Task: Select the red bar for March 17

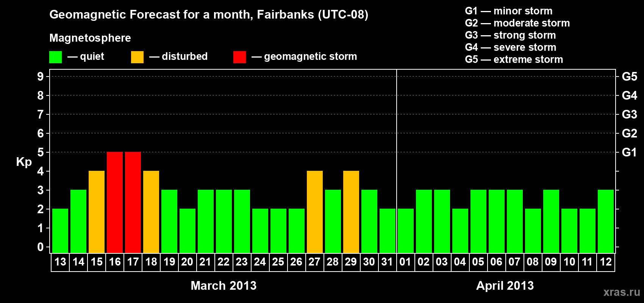Action: pyautogui.click(x=133, y=203)
